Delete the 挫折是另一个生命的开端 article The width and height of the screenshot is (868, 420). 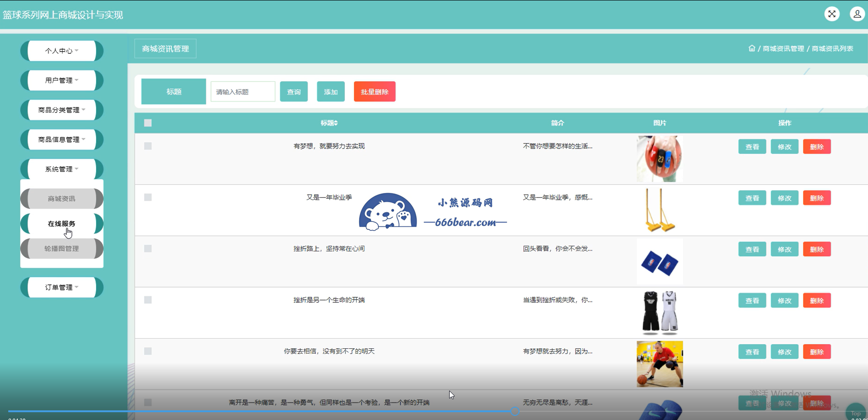click(x=817, y=301)
